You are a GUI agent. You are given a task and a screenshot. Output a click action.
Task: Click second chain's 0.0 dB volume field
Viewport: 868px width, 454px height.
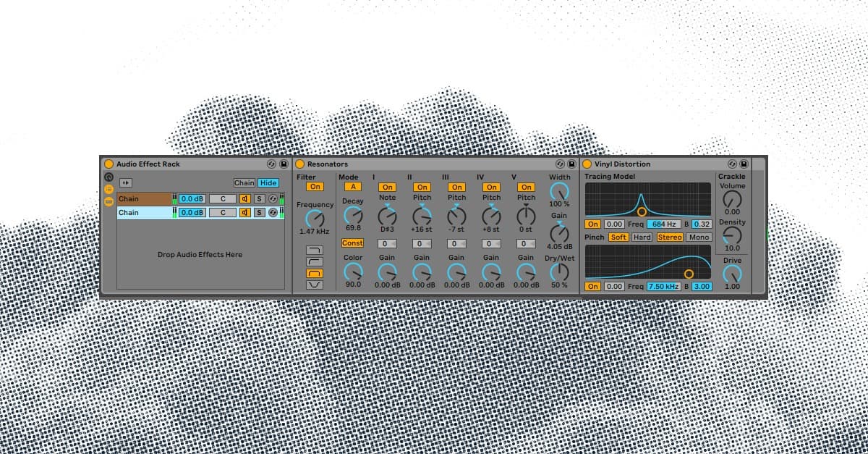click(192, 212)
